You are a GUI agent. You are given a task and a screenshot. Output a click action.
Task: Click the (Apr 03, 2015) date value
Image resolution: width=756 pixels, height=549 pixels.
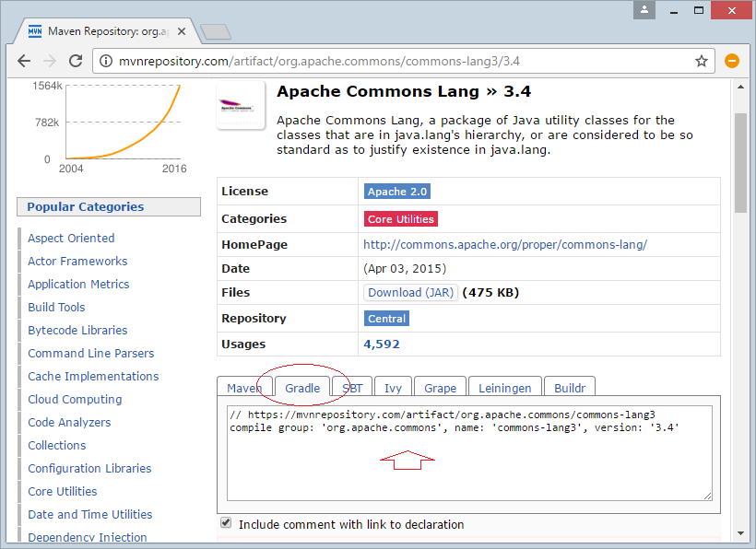coord(405,269)
